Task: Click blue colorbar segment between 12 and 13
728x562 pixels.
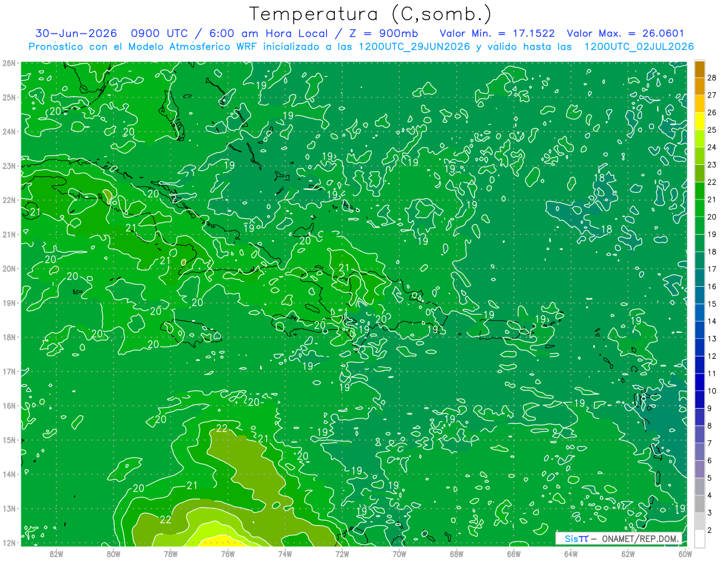Action: click(x=699, y=347)
